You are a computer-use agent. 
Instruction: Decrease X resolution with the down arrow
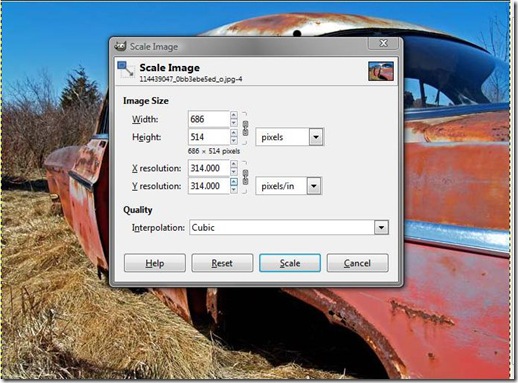[x=234, y=172]
